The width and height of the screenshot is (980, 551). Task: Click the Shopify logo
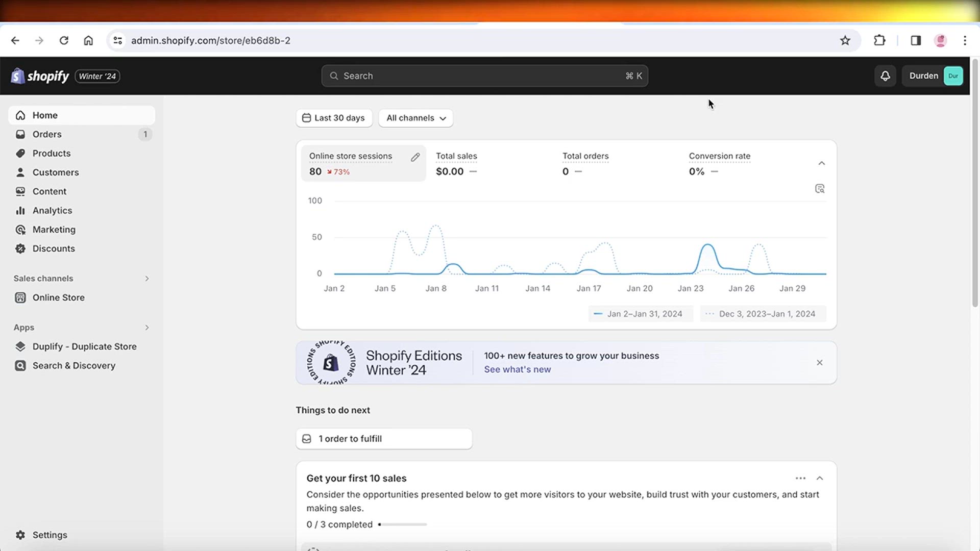[40, 76]
